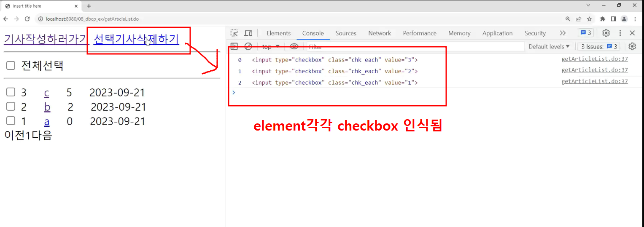Show the console sidebar icon
644x227 pixels.
tap(234, 46)
